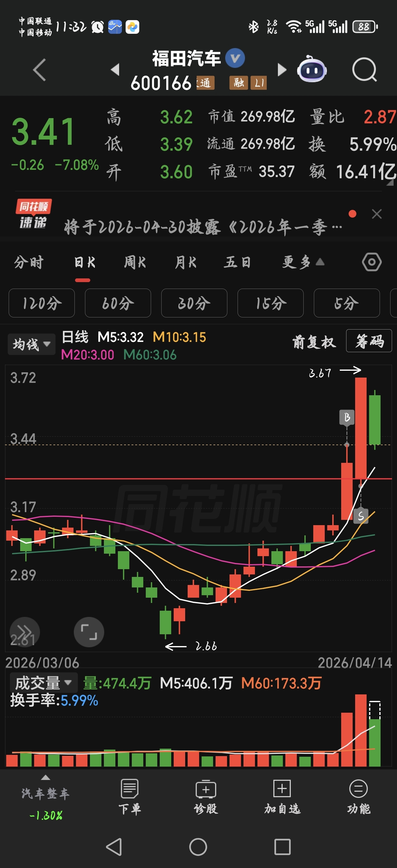Viewport: 397px width, 868px height.
Task: Expand the 更多 more periods menu
Action: 303,262
